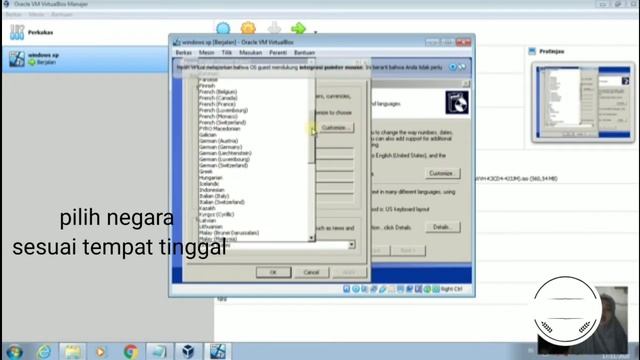Screen dimensions: 640x360
Task: Launch Internet Explorer from the taskbar
Action: [44, 351]
